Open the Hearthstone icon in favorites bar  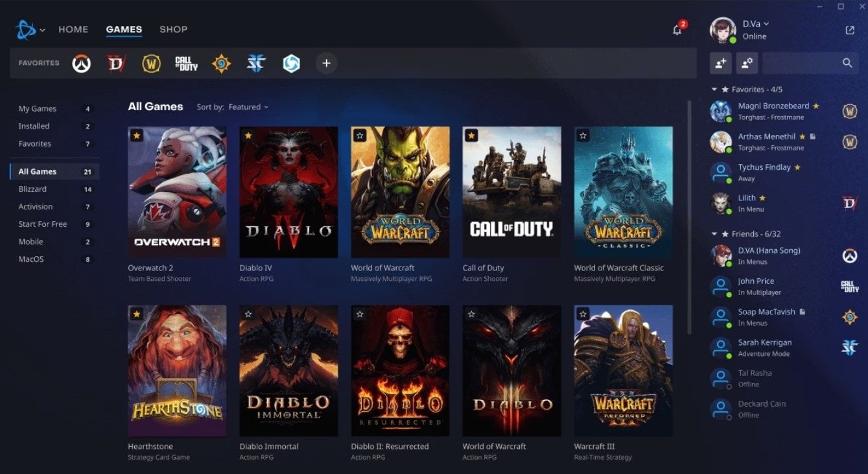coord(221,64)
